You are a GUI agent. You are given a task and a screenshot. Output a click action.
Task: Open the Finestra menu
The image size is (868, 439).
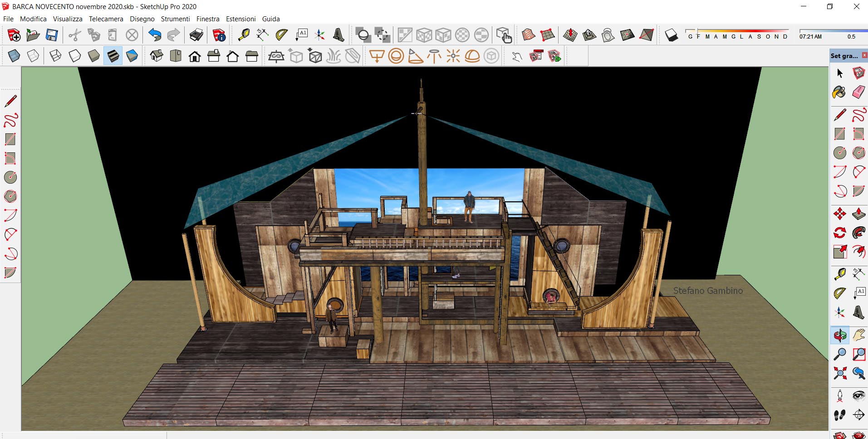coord(208,19)
